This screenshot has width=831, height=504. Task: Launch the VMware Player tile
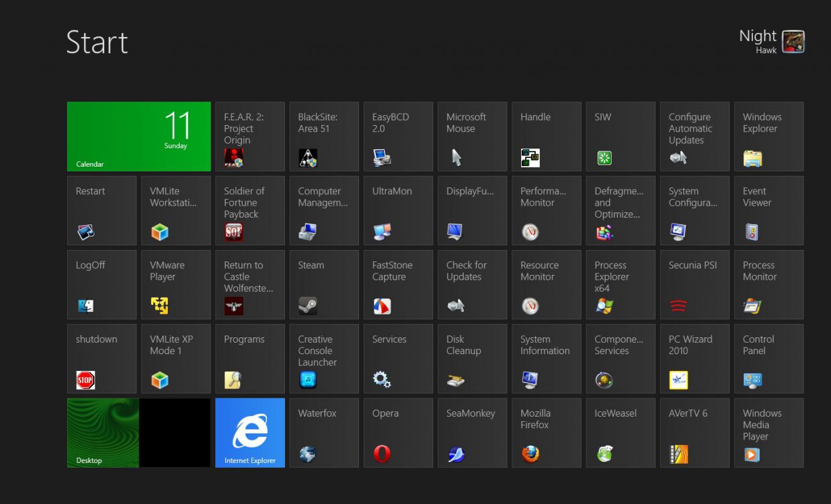click(176, 285)
